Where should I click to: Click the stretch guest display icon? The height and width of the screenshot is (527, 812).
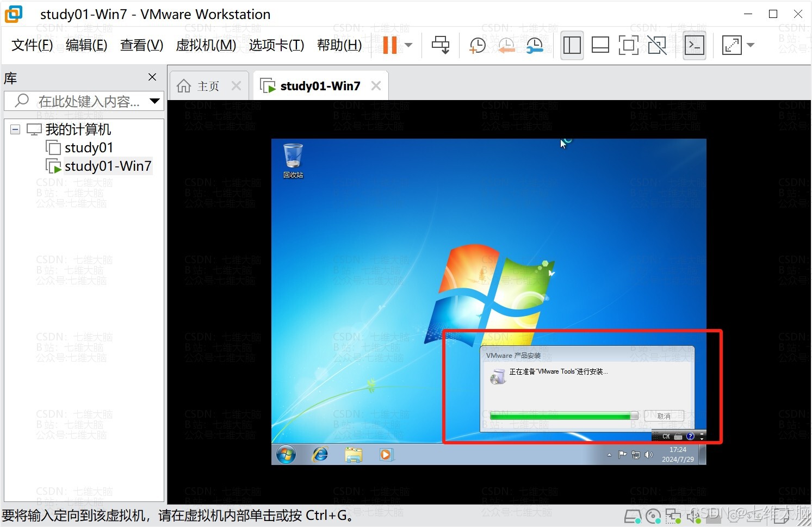point(732,45)
